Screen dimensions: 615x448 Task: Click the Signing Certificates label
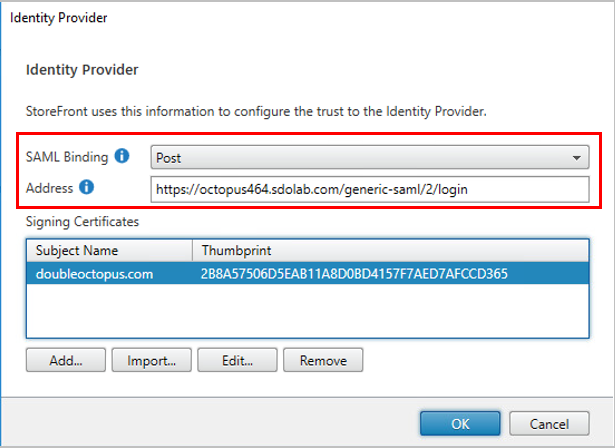[x=82, y=222]
